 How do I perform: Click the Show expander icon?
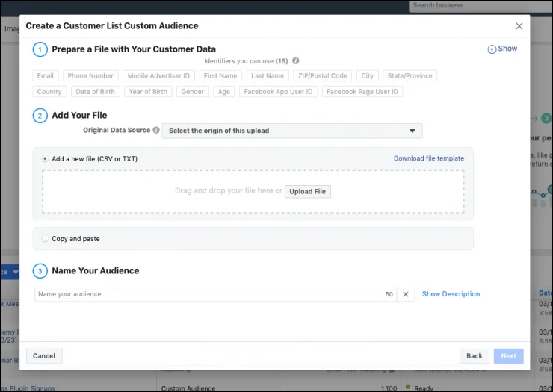(492, 49)
